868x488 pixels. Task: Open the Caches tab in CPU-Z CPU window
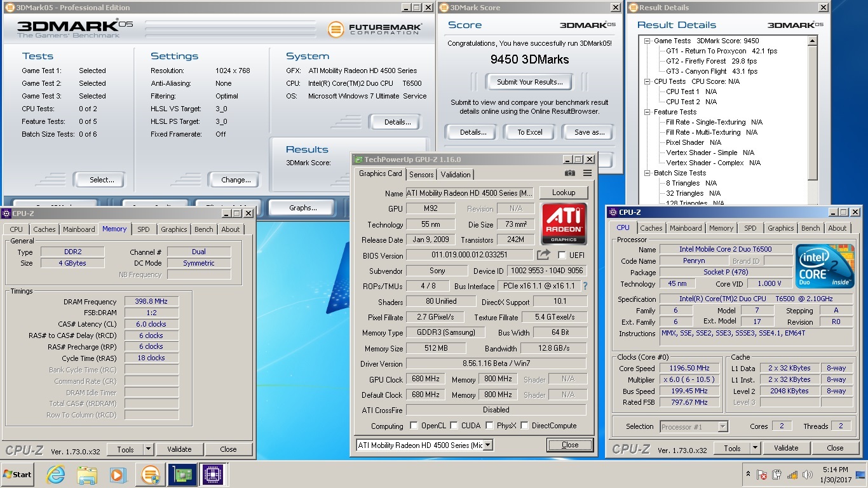651,228
